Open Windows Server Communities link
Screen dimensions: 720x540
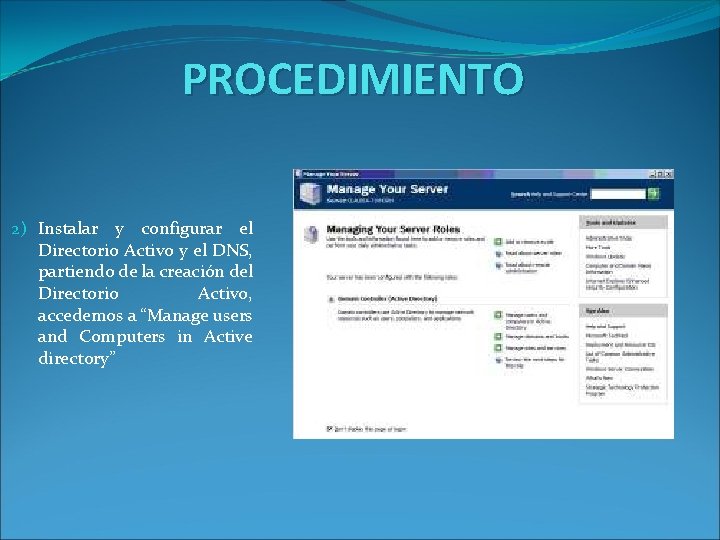point(619,369)
